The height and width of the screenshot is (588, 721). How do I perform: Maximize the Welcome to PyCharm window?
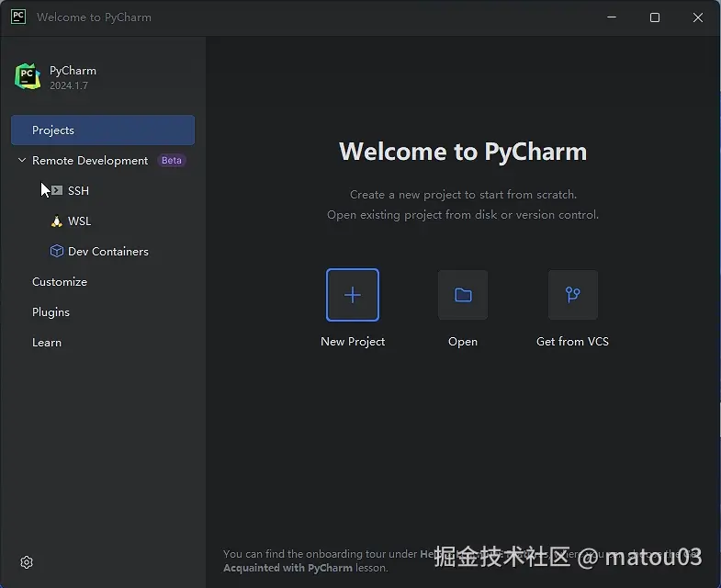[x=655, y=17]
